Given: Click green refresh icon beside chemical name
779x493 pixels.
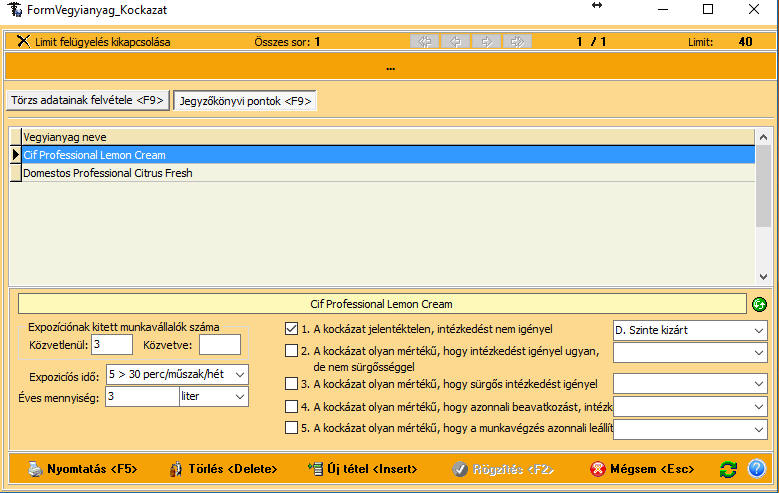Looking at the screenshot, I should click(x=759, y=304).
